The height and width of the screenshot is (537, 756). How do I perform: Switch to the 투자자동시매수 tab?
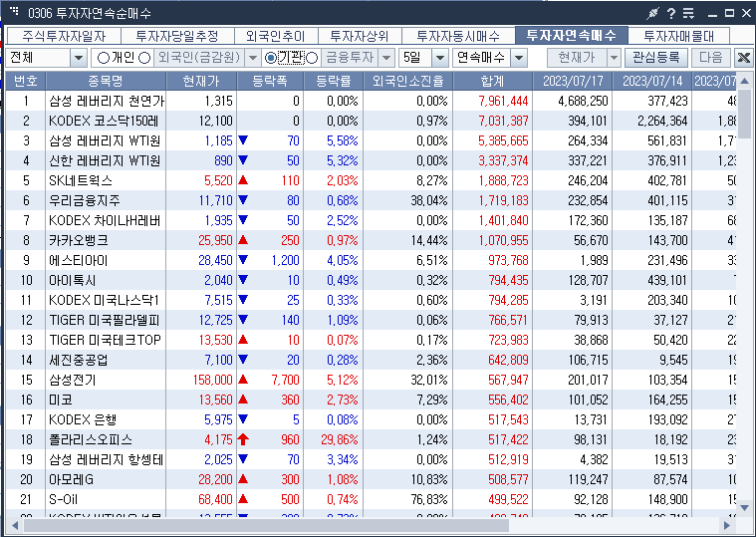point(458,36)
